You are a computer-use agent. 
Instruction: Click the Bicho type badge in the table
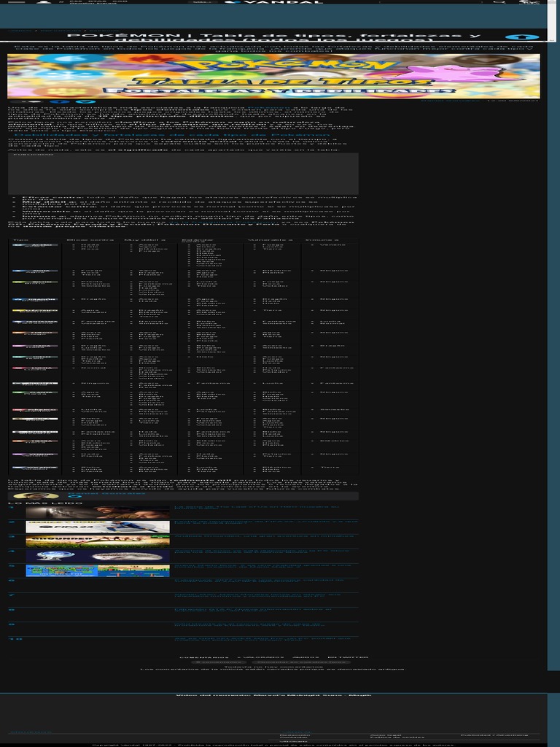point(35,282)
